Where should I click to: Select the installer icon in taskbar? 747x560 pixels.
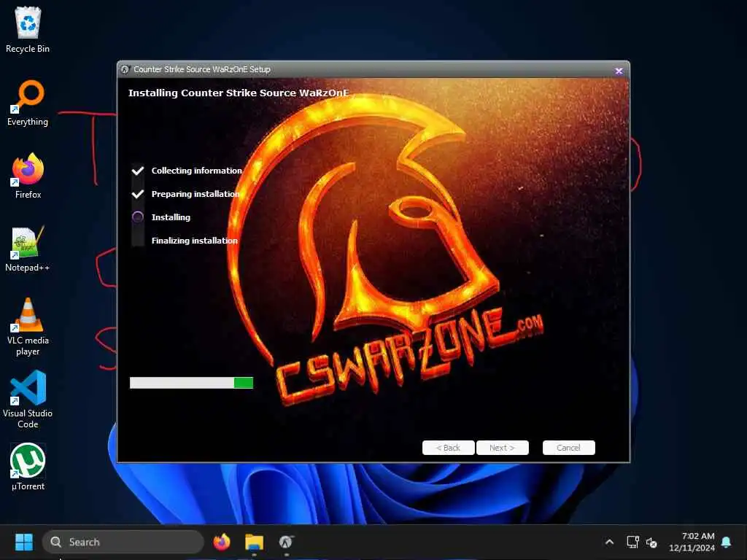(286, 542)
